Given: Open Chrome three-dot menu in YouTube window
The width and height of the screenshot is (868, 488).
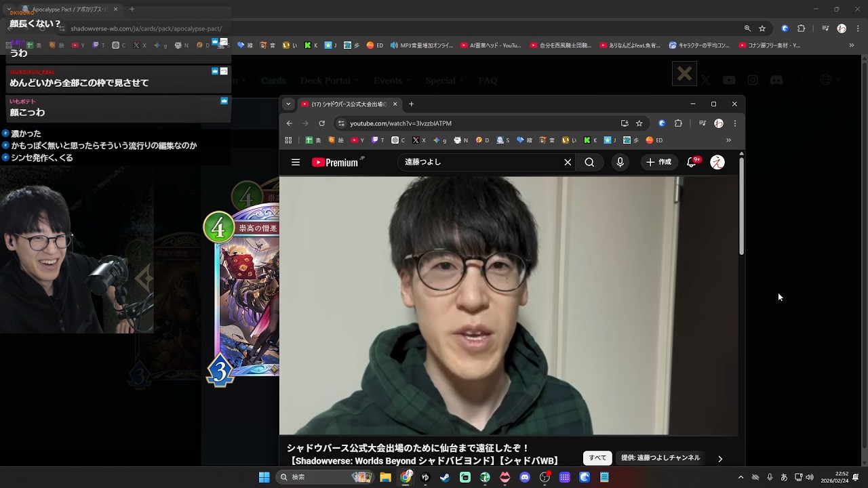Looking at the screenshot, I should 734,123.
